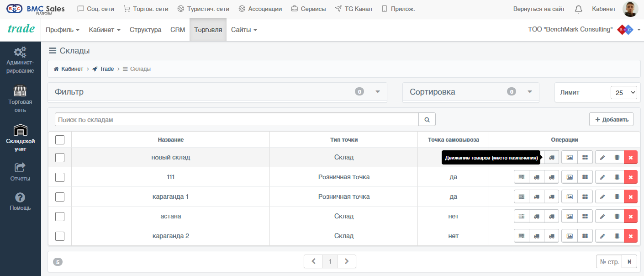The height and width of the screenshot is (276, 644).
Task: Click the search magnifier button
Action: tap(427, 120)
